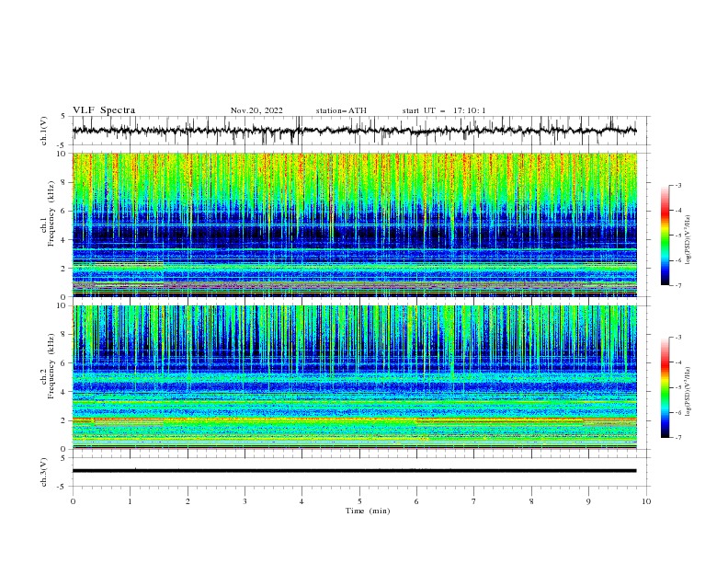The image size is (728, 563).
Task: Click the "2" tick on the time axis
Action: [x=188, y=501]
